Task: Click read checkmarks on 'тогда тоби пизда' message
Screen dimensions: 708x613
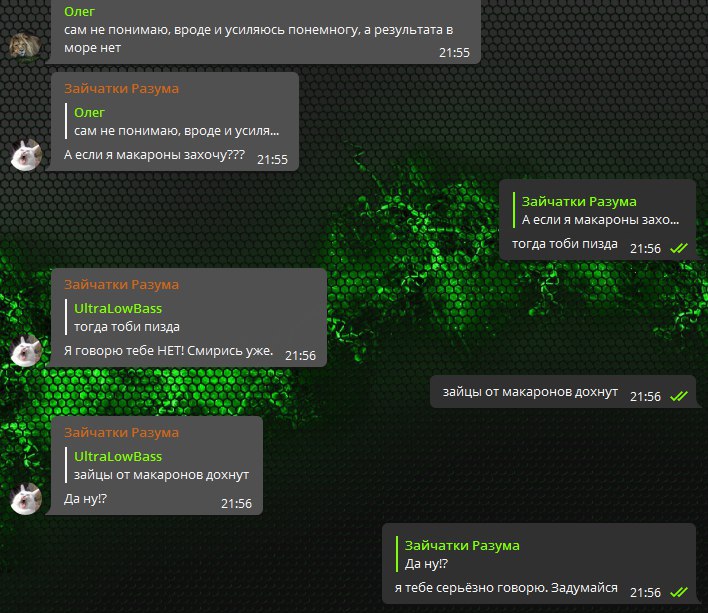Action: pyautogui.click(x=679, y=248)
